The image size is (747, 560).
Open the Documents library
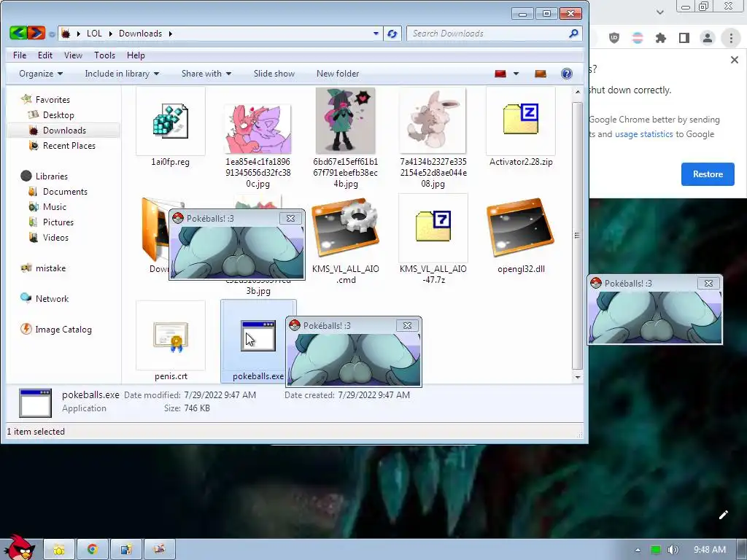(x=65, y=192)
